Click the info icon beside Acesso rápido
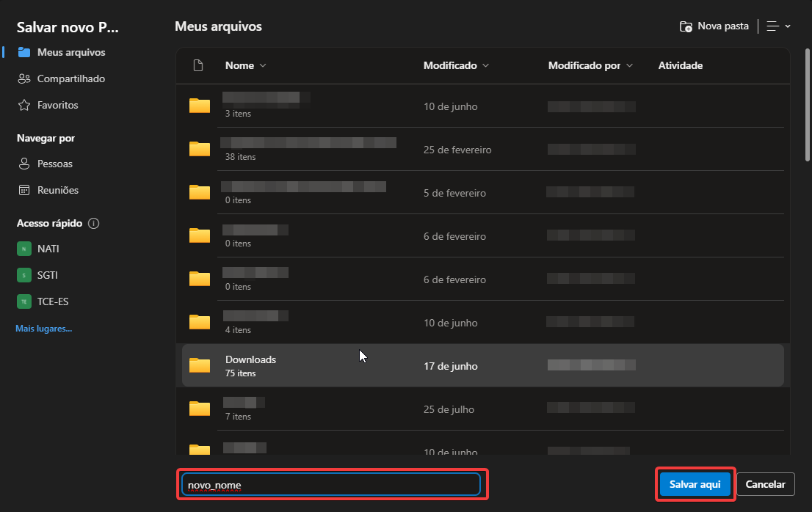812x512 pixels. (x=94, y=223)
